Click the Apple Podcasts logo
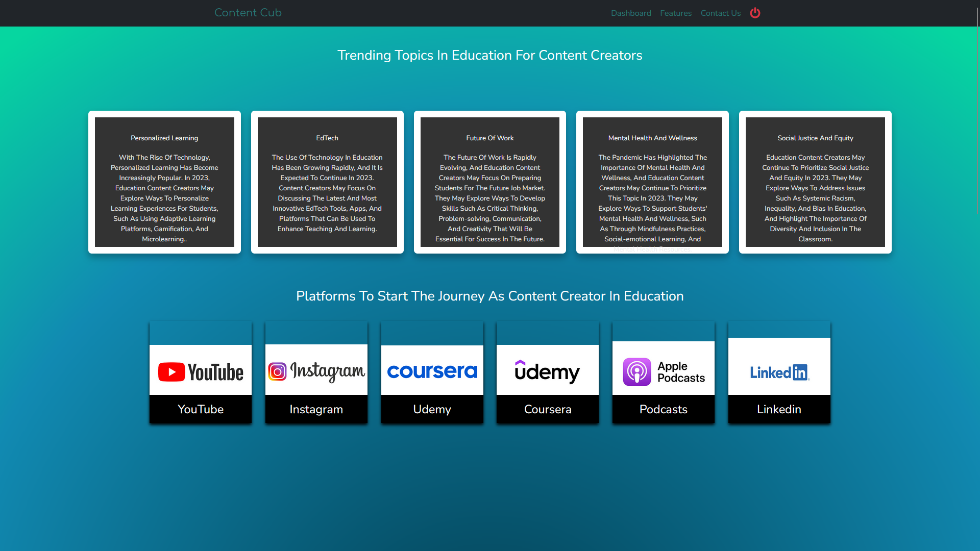The height and width of the screenshot is (551, 980). pos(664,372)
